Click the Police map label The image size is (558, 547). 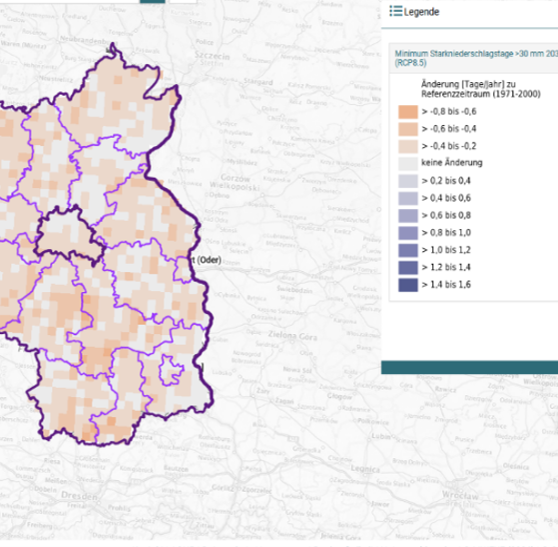[204, 42]
